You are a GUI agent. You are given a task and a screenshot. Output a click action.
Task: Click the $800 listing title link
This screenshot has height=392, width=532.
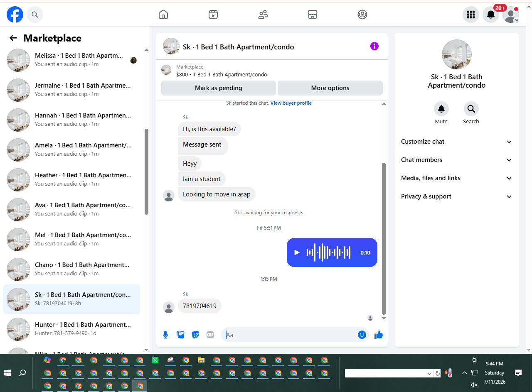click(x=222, y=75)
